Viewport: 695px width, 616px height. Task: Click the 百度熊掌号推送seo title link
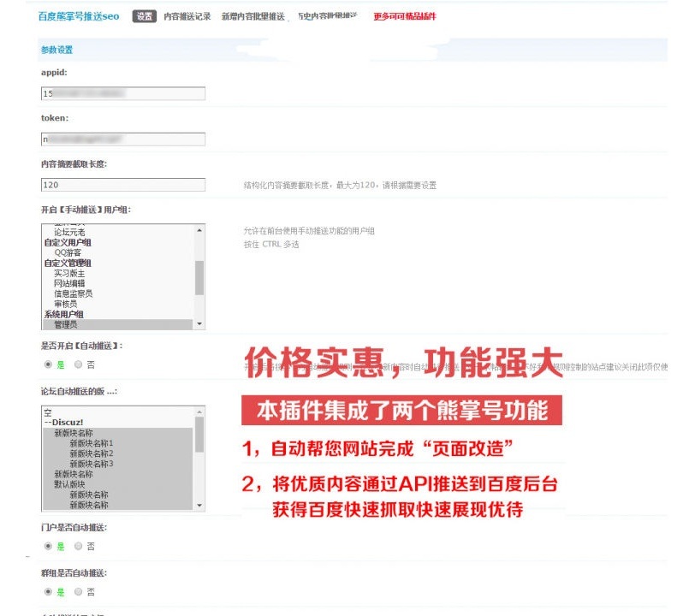click(79, 16)
